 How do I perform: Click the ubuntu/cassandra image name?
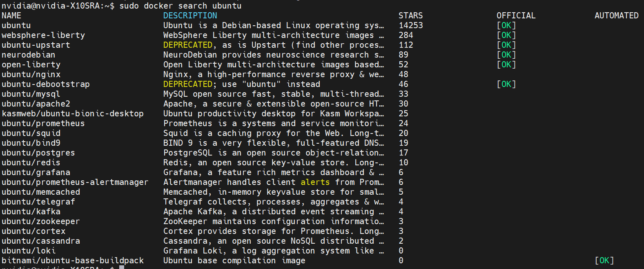click(x=41, y=241)
